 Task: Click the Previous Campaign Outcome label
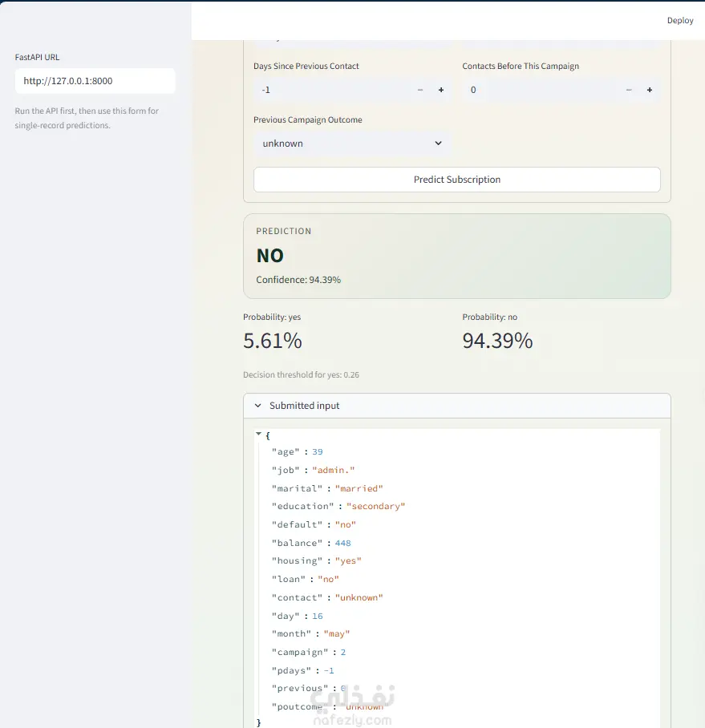[x=307, y=119]
